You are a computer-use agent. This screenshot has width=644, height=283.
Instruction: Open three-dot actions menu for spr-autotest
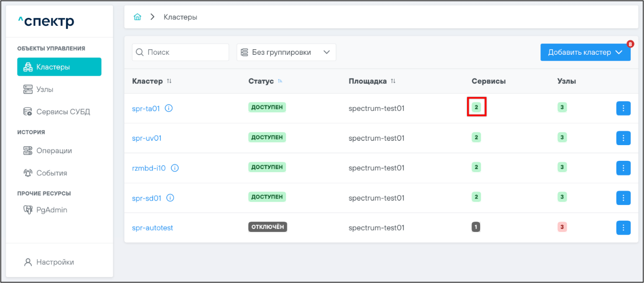tap(623, 228)
